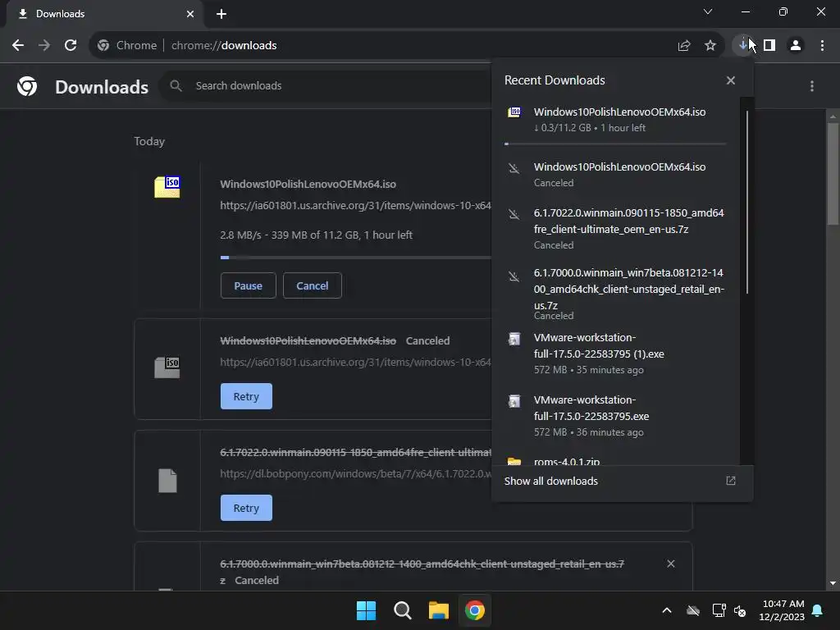Cancel the active ISO download
Screen dimensions: 840x630
tap(313, 285)
